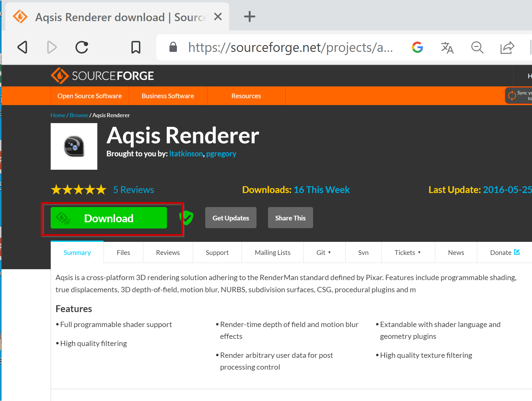The width and height of the screenshot is (532, 401).
Task: Open the 5 Reviews link
Action: pos(134,190)
